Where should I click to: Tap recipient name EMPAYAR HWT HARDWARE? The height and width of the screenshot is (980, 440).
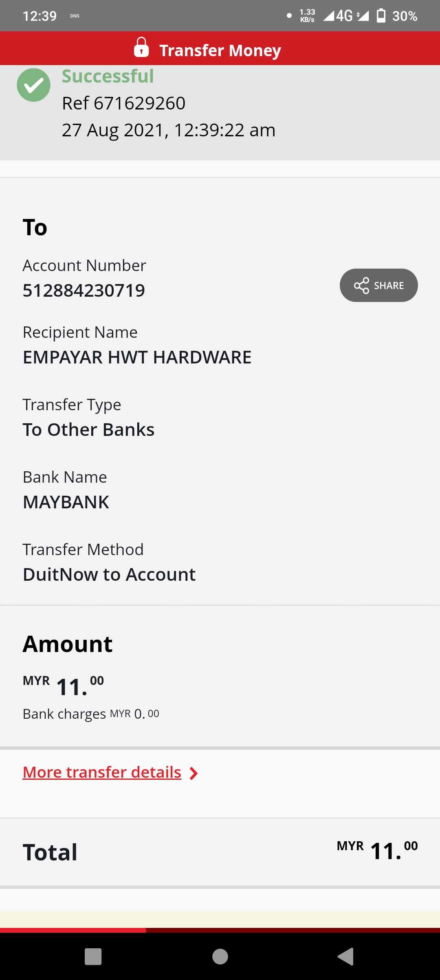point(137,357)
